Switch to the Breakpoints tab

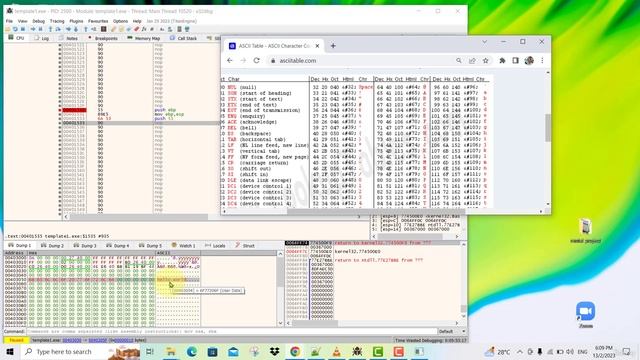[x=103, y=38]
